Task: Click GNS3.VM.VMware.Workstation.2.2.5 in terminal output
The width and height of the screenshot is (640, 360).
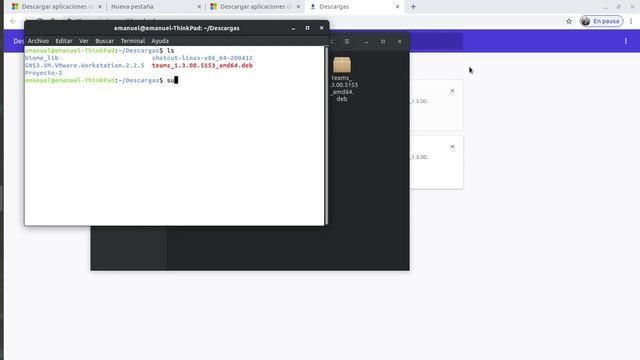Action: click(84, 66)
